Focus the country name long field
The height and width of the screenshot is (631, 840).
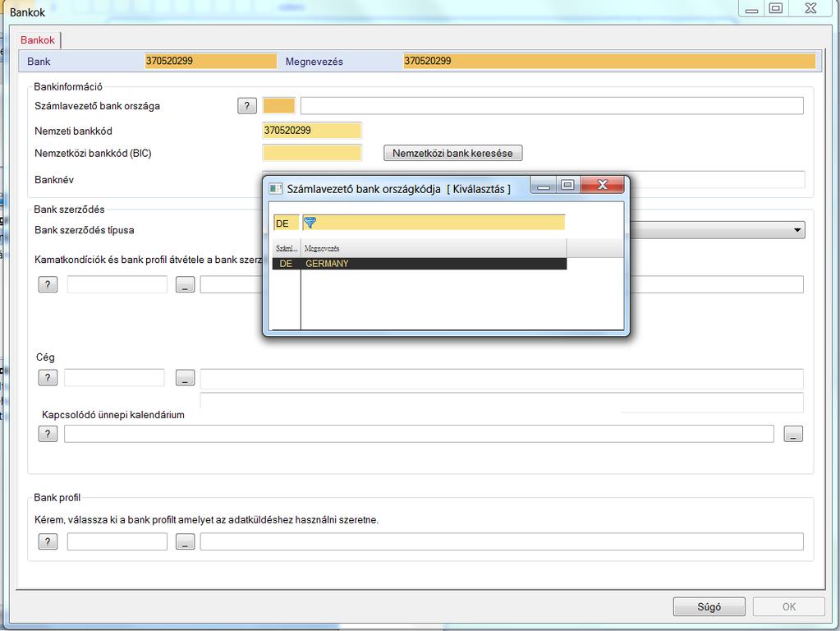coord(552,106)
